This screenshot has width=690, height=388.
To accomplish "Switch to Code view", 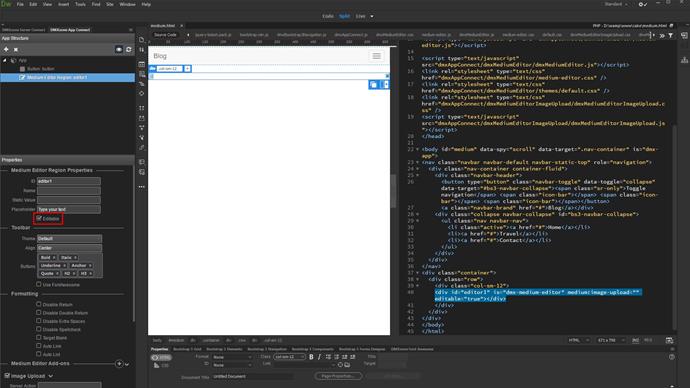I will pyautogui.click(x=328, y=16).
